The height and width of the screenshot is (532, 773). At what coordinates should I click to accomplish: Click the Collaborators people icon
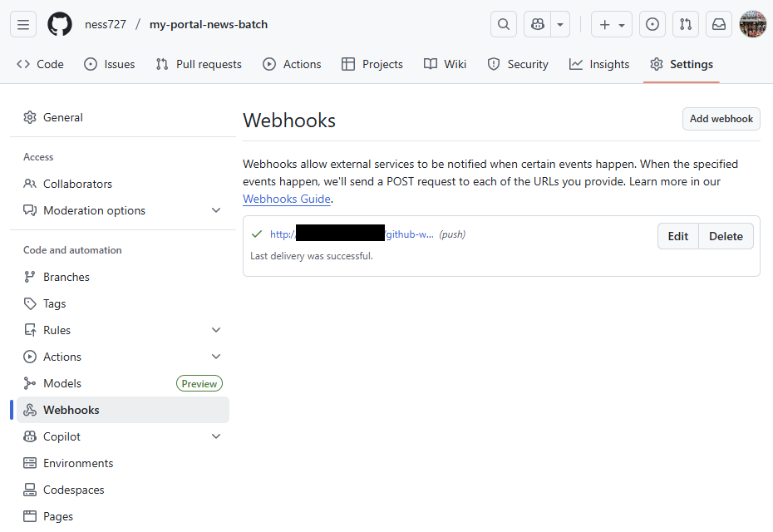[x=30, y=184]
